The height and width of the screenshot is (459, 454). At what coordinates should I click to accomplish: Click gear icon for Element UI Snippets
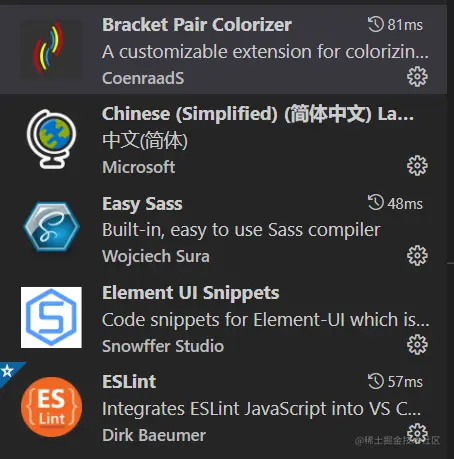[417, 344]
